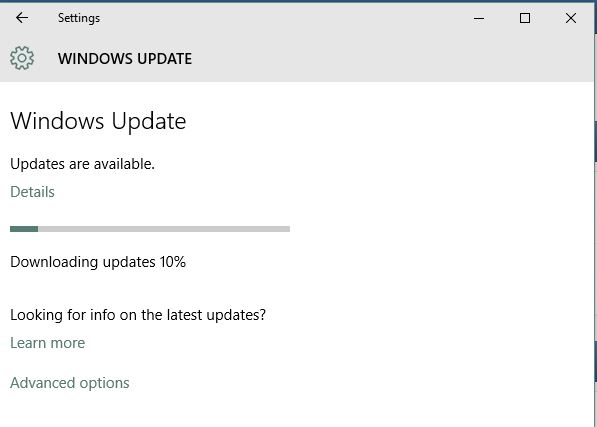Open Advanced options
The image size is (597, 427).
[x=70, y=383]
